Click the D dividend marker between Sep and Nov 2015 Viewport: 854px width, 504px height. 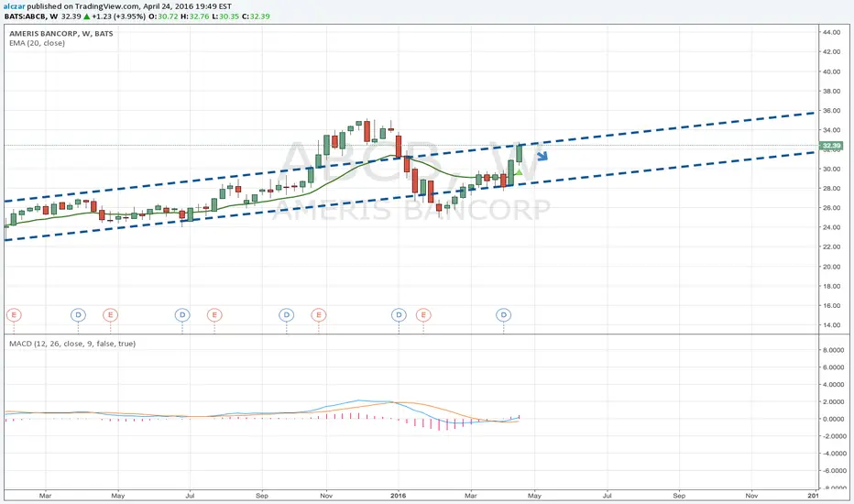coord(287,315)
